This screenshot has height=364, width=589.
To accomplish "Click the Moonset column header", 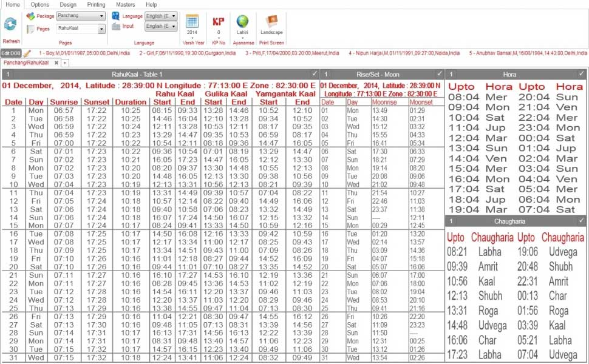I will click(421, 102).
